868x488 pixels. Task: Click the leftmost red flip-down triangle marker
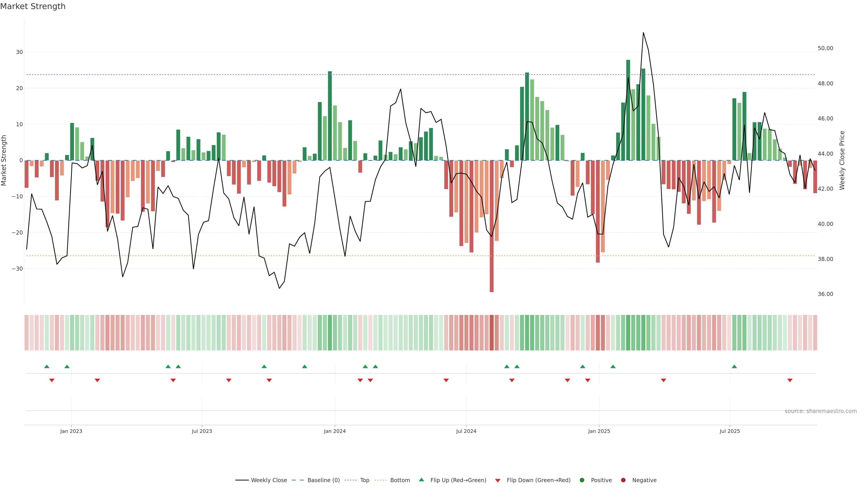coord(52,380)
